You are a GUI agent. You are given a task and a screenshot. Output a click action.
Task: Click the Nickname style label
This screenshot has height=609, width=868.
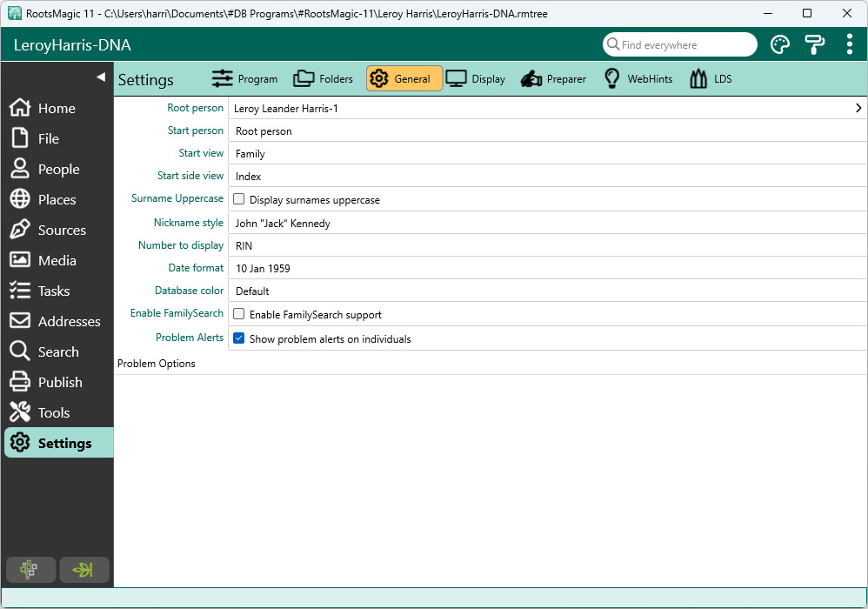pos(188,223)
